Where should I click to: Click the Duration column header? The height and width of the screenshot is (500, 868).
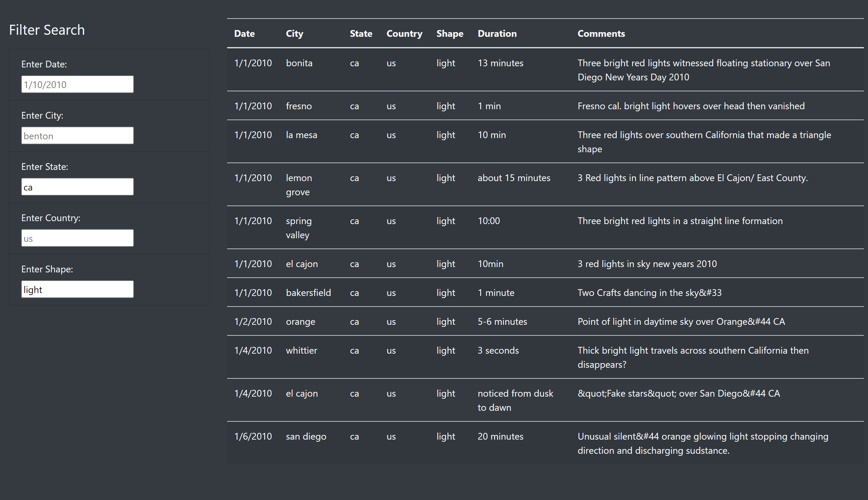click(497, 33)
